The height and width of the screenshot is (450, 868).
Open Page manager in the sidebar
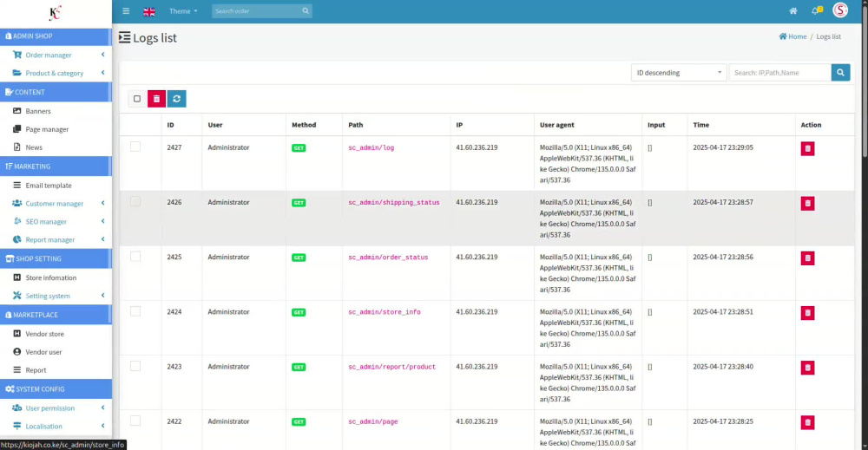tap(47, 129)
